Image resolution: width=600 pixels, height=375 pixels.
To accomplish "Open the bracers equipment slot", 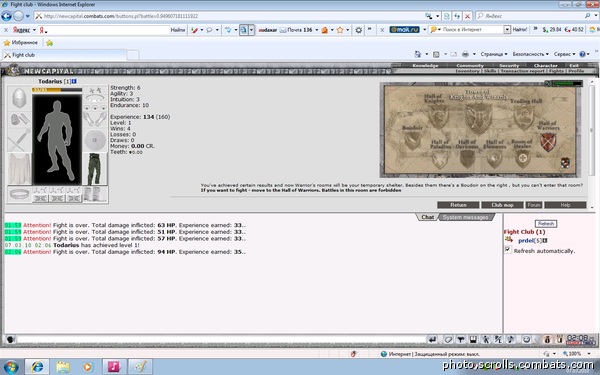I will pyautogui.click(x=19, y=119).
